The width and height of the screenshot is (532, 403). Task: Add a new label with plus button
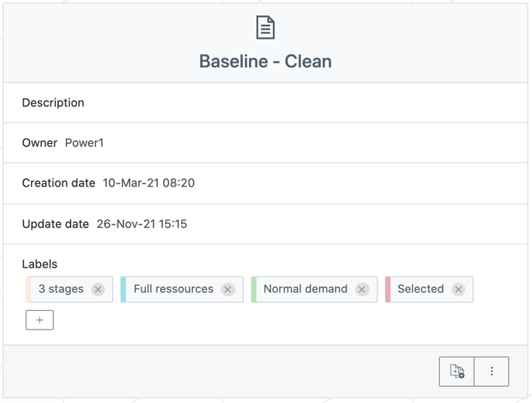[39, 319]
